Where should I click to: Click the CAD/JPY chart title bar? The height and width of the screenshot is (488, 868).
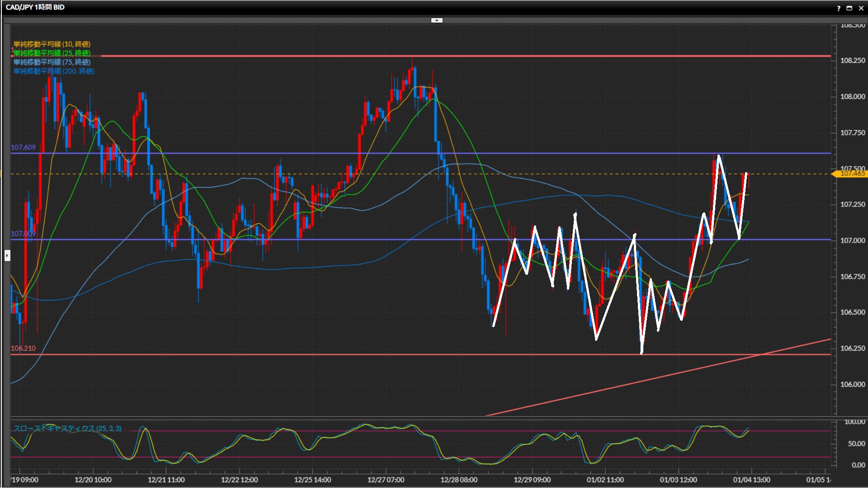click(x=35, y=7)
